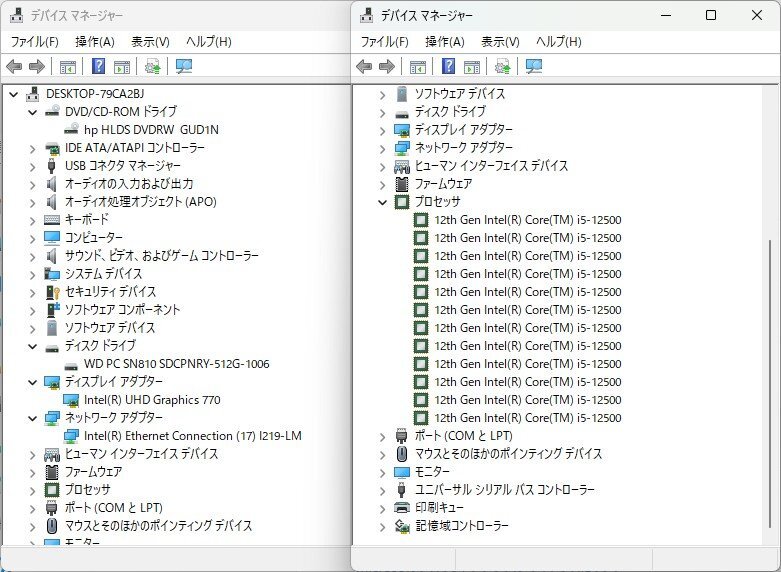Viewport: 781px width, 572px height.
Task: Select システム デバイス category
Action: (103, 274)
